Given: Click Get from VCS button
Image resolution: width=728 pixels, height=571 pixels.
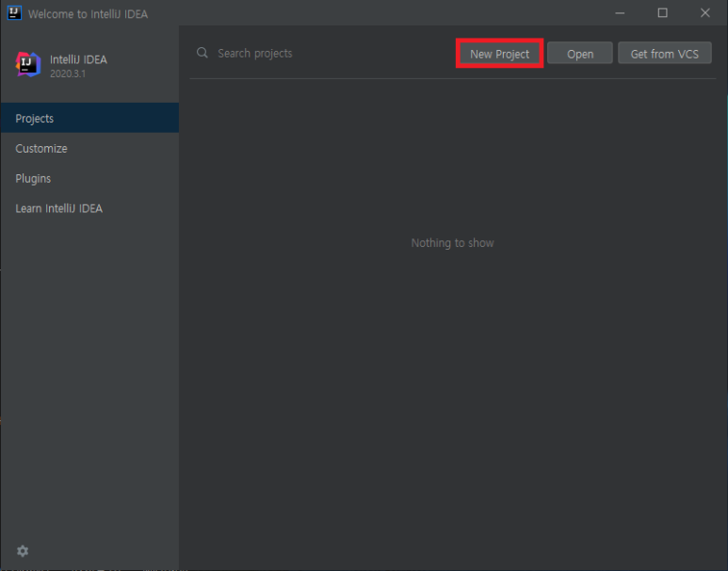Looking at the screenshot, I should coord(664,54).
